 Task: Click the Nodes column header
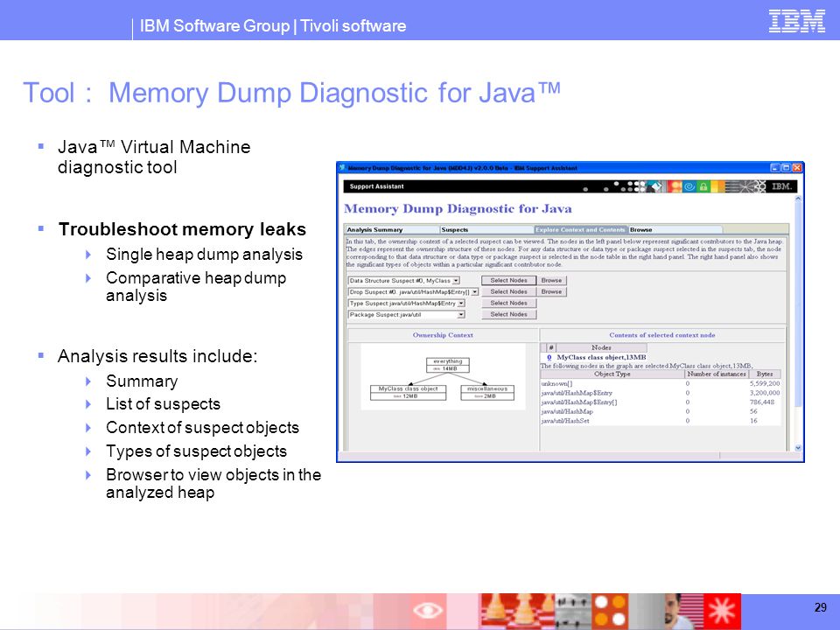click(x=601, y=347)
